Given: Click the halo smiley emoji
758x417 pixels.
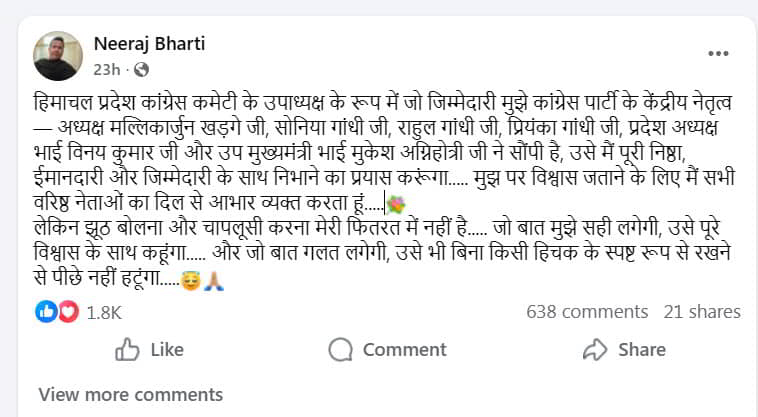Looking at the screenshot, I should click(x=190, y=281).
